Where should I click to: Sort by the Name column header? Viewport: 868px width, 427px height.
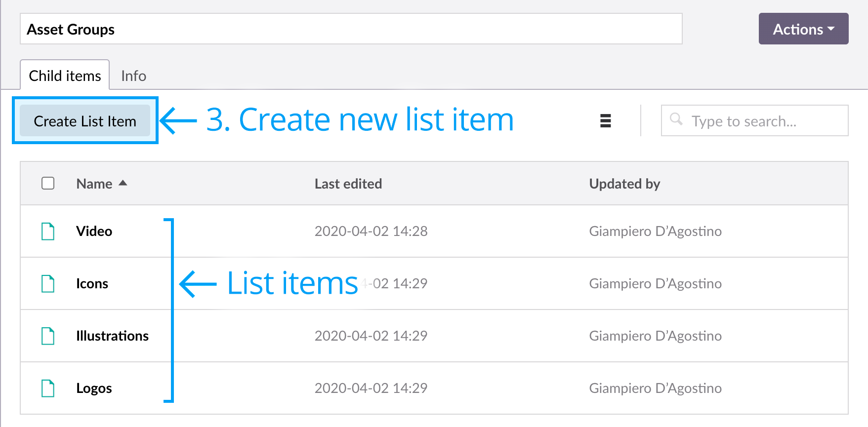tap(94, 184)
